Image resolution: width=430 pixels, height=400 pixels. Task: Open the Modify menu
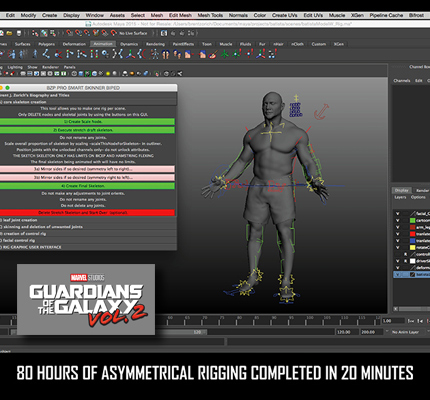(28, 15)
